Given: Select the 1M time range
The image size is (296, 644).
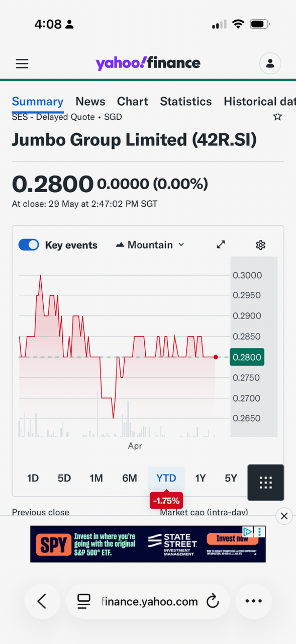Looking at the screenshot, I should tap(96, 478).
